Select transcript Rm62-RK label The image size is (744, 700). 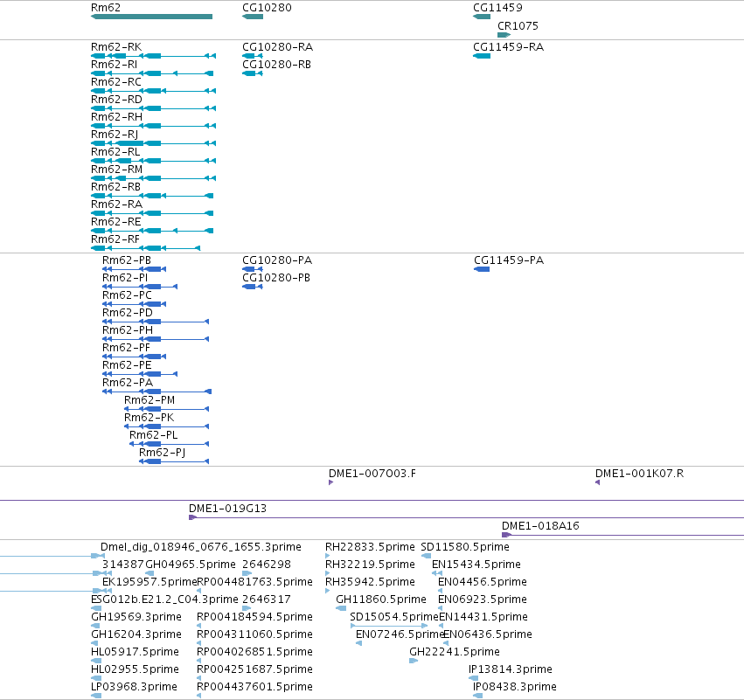click(x=116, y=47)
